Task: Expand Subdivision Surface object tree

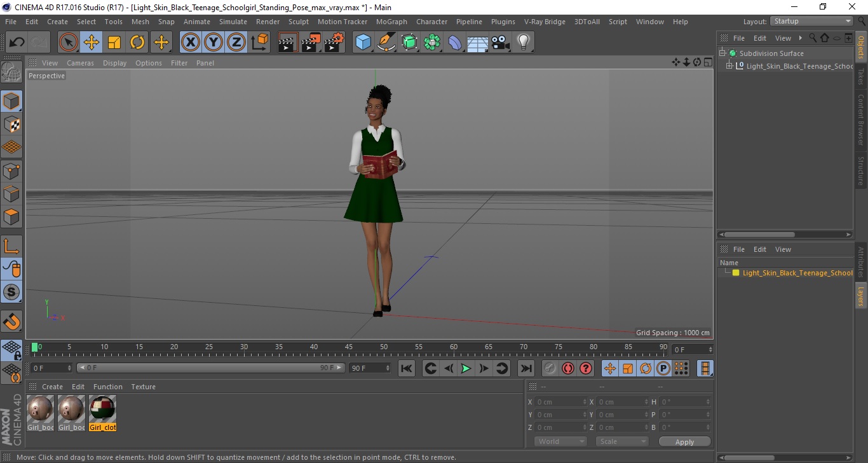Action: pyautogui.click(x=722, y=53)
